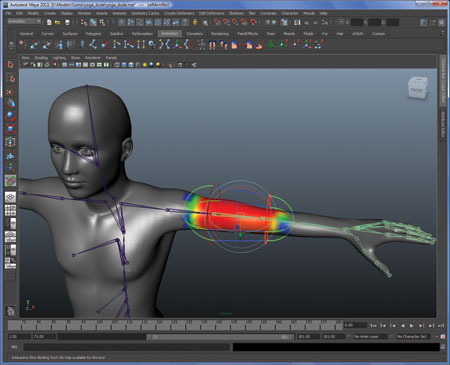Screen dimensions: 450x365
Task: Pick the Soft Modification tool
Action: click(x=10, y=154)
